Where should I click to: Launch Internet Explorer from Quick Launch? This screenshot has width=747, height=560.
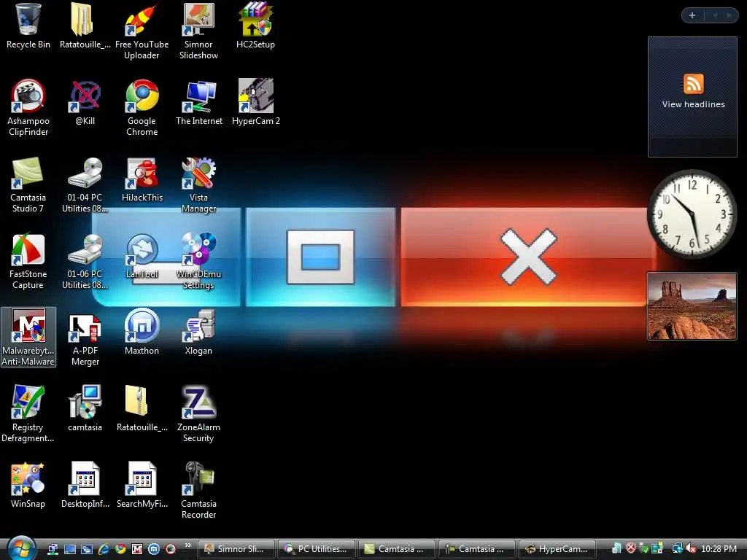(104, 549)
